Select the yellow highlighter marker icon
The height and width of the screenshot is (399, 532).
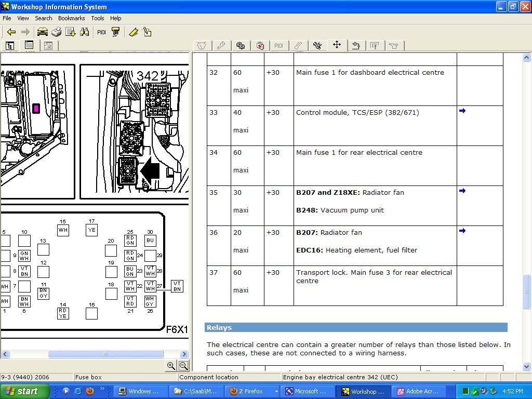pyautogui.click(x=134, y=32)
